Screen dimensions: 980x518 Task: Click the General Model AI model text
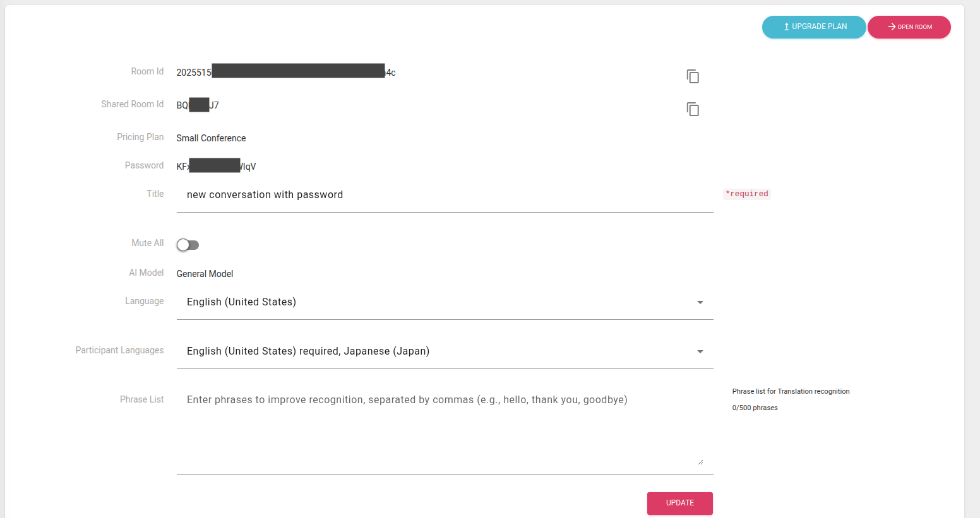(205, 274)
